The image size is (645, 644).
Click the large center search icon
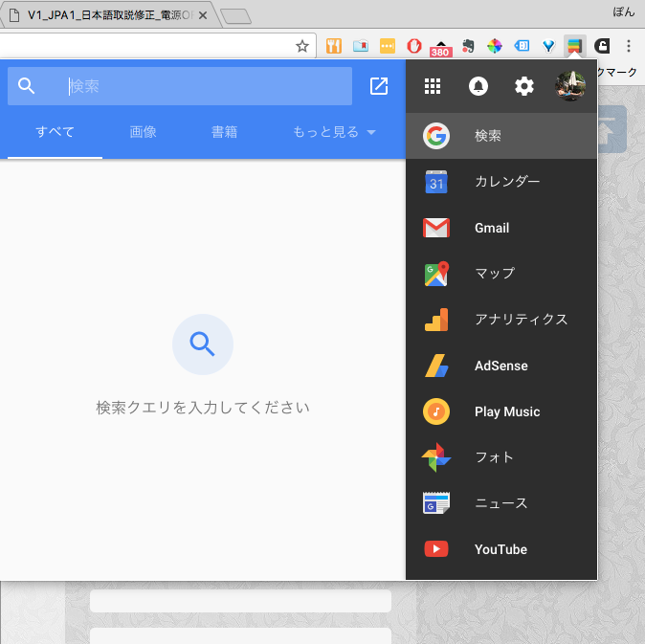pos(202,344)
